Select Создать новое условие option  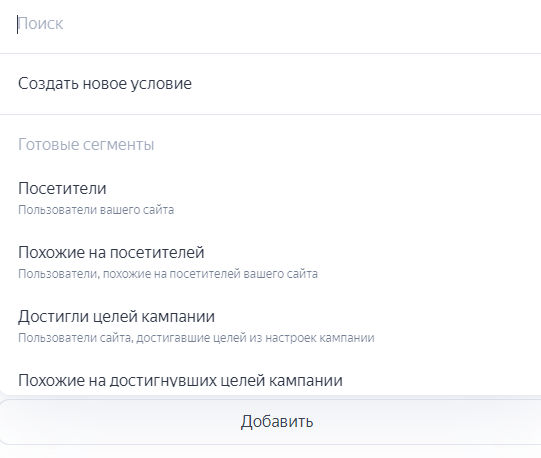tap(270, 84)
